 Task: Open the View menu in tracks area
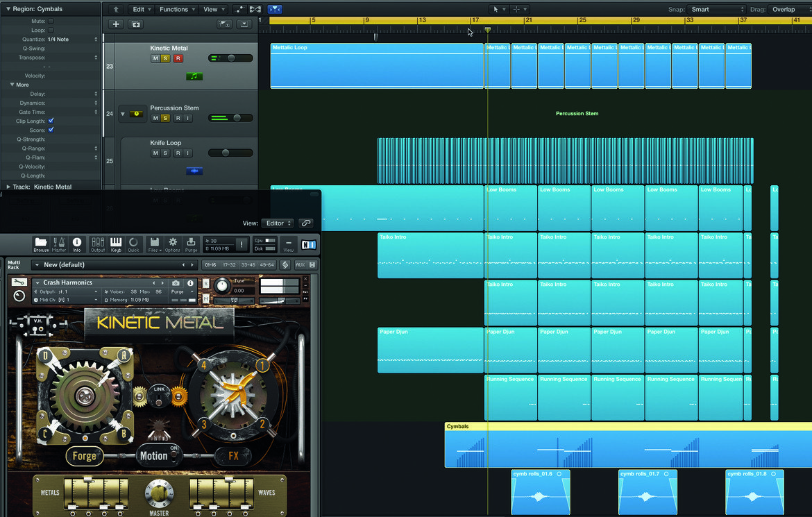213,9
